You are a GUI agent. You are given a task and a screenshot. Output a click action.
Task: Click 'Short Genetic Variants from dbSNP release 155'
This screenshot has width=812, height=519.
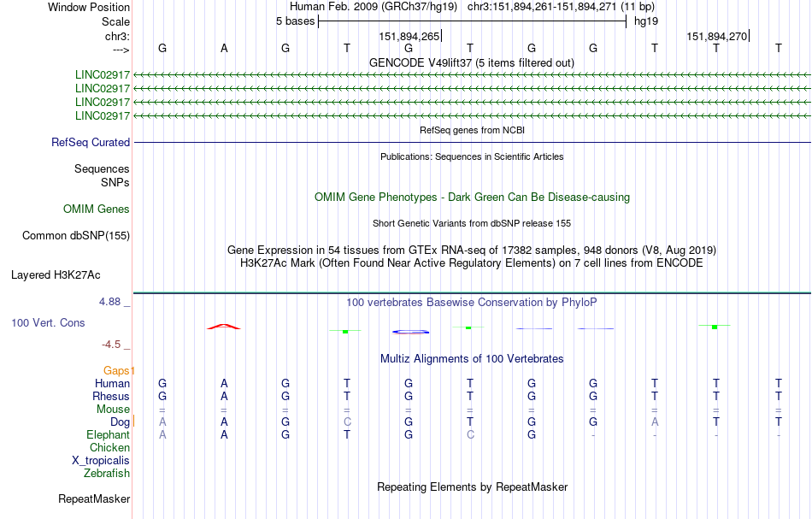[x=472, y=223]
